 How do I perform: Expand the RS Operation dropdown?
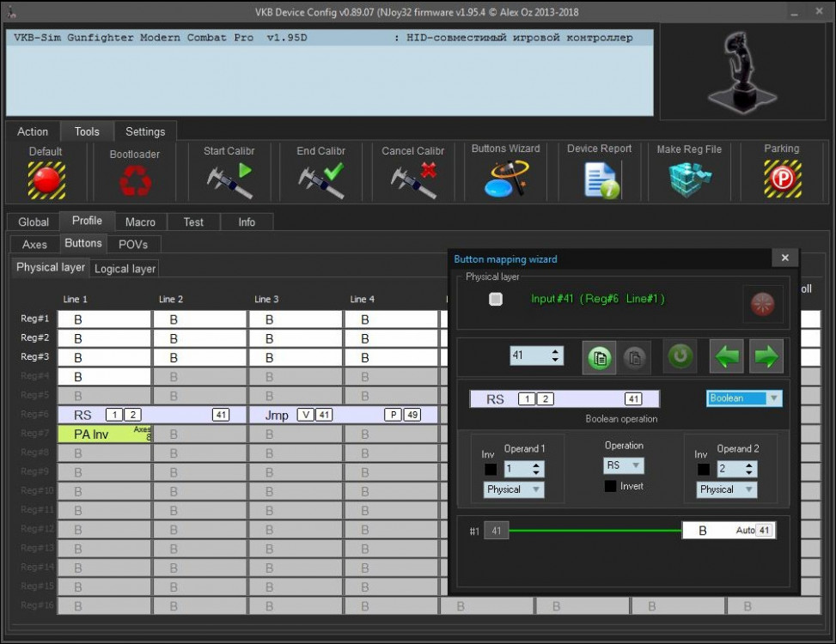624,465
